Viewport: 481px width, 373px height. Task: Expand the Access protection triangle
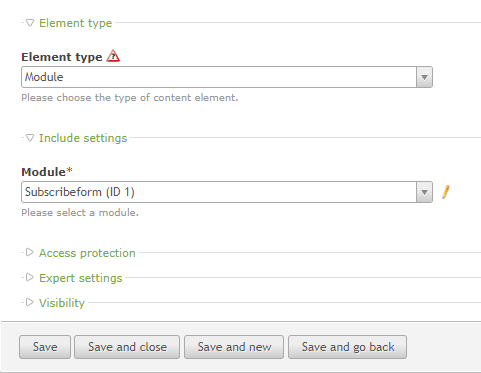30,252
